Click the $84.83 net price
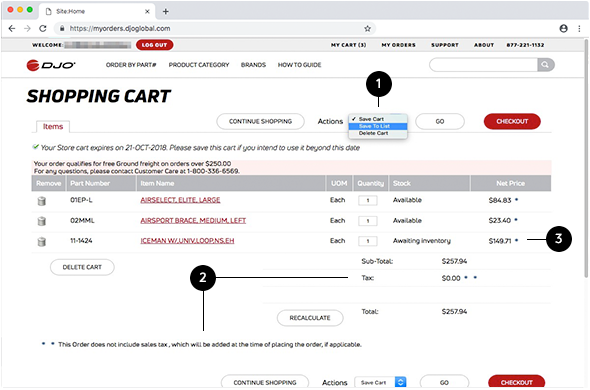Viewport: 590px width, 390px height. pyautogui.click(x=500, y=200)
